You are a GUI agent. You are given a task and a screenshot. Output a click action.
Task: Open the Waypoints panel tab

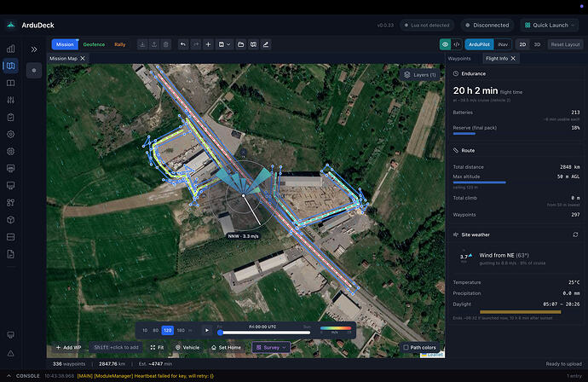pyautogui.click(x=459, y=59)
